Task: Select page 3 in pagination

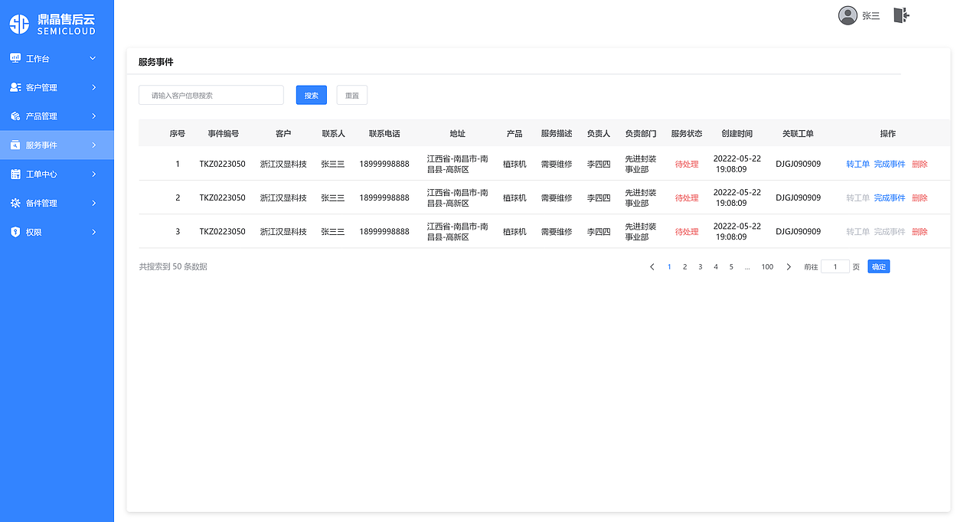Action: pyautogui.click(x=700, y=267)
